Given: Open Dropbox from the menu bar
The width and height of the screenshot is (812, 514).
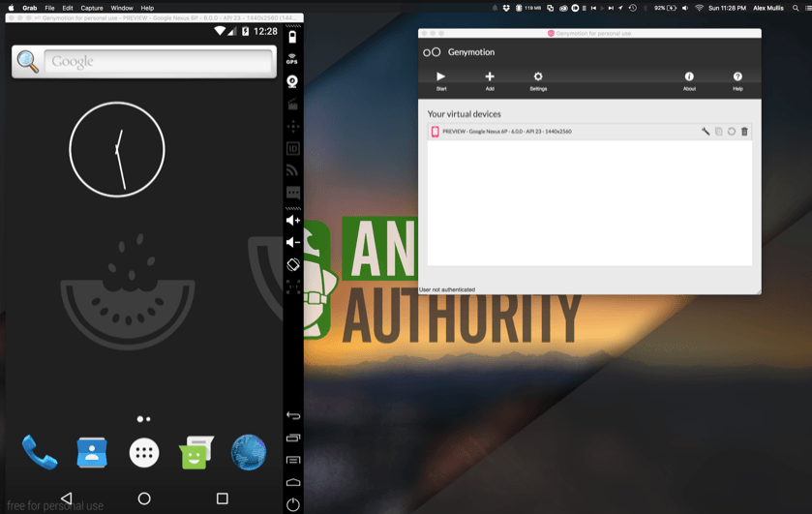Looking at the screenshot, I should tap(506, 8).
